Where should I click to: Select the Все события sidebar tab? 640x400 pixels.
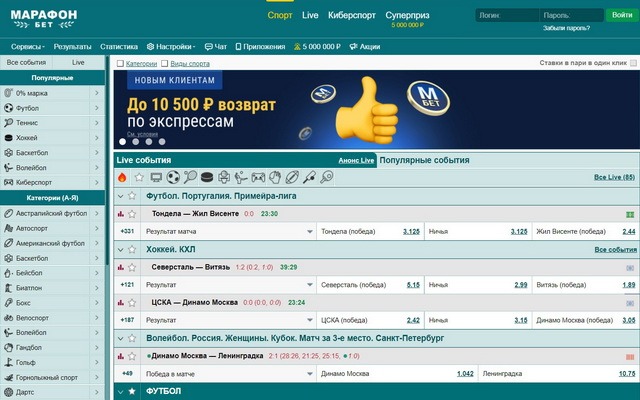(x=26, y=62)
